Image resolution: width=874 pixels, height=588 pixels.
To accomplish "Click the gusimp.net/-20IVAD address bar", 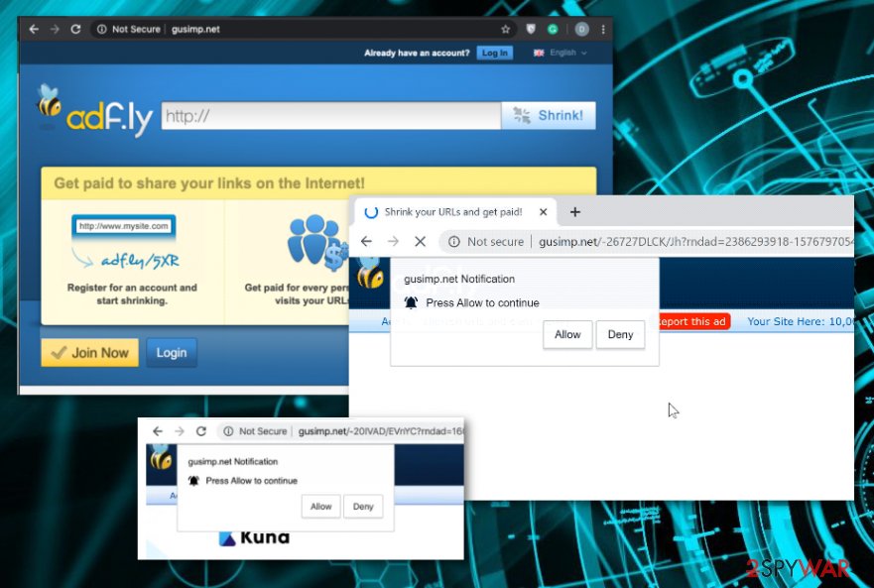I will tap(381, 431).
